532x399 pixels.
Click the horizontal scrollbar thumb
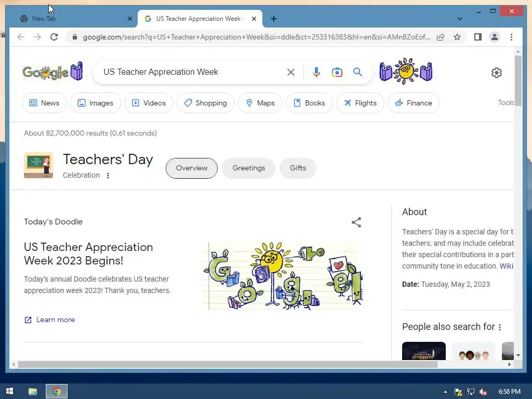pos(228,364)
